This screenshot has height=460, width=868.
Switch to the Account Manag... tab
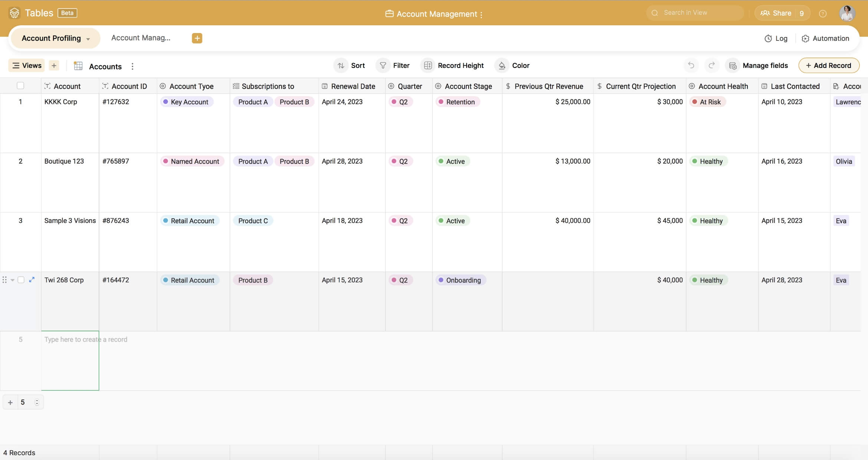click(x=141, y=38)
